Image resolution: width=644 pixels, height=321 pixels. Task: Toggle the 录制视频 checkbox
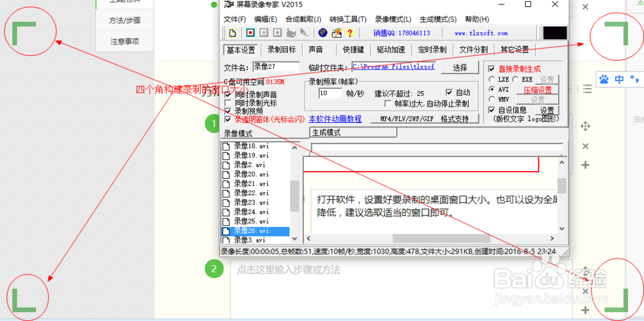(228, 111)
